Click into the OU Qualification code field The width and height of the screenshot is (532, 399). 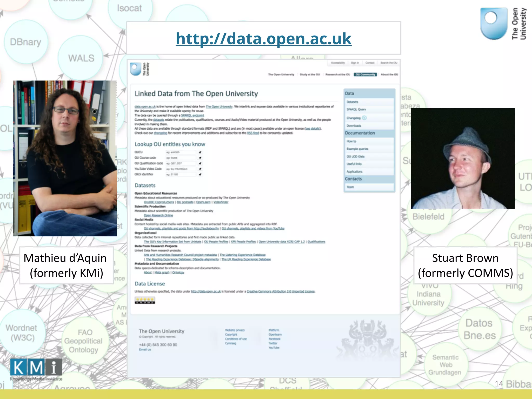click(x=181, y=163)
